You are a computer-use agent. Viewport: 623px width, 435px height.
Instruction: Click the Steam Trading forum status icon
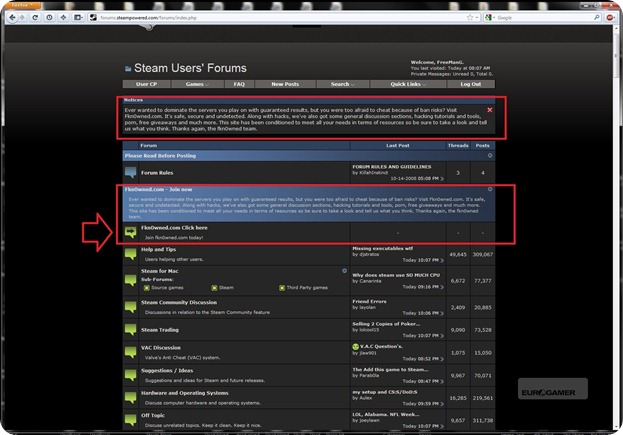[130, 329]
